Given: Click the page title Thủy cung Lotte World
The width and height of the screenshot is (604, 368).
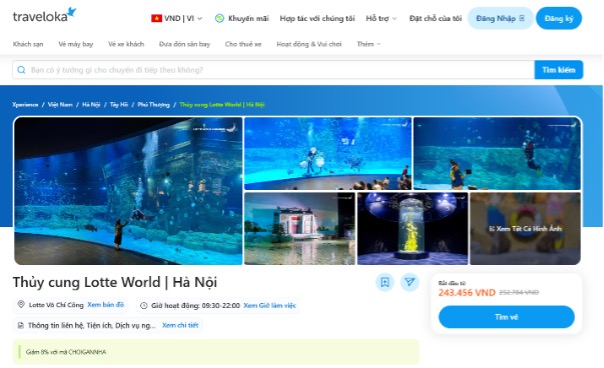Looking at the screenshot, I should pos(115,282).
